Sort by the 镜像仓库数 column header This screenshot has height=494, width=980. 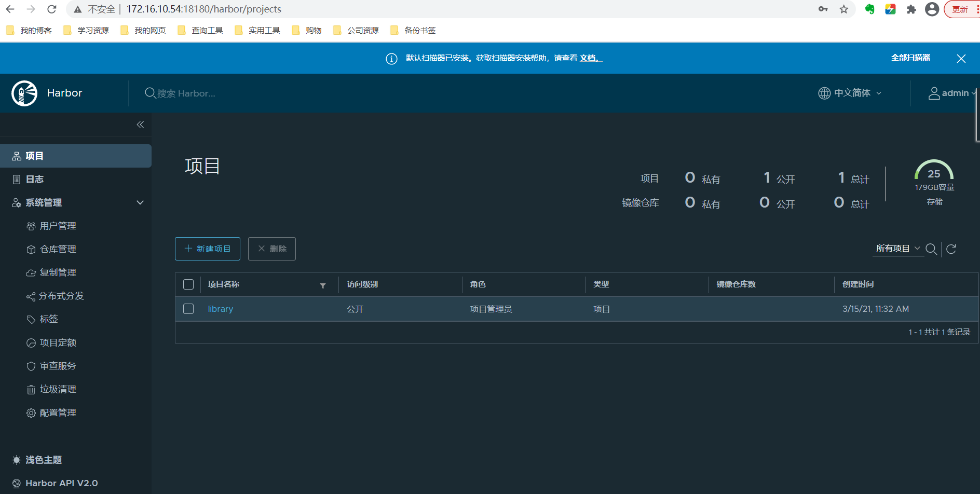click(x=736, y=284)
